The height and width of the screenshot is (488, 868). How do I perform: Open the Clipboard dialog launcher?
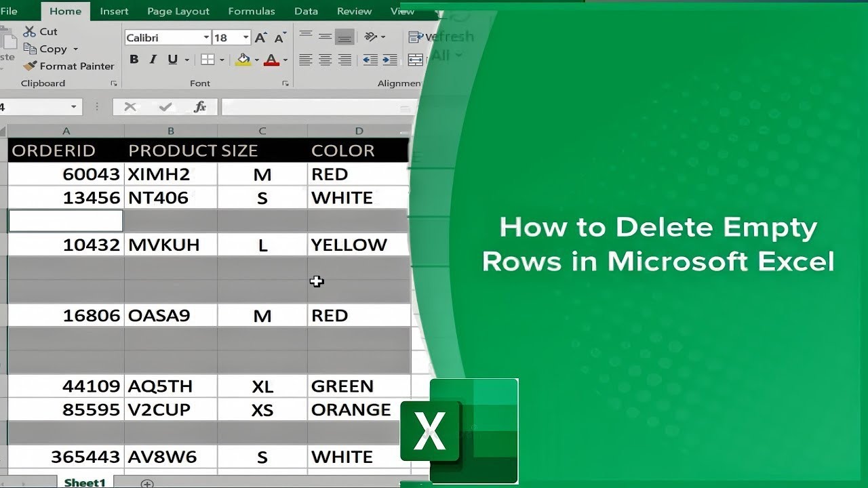tap(113, 83)
